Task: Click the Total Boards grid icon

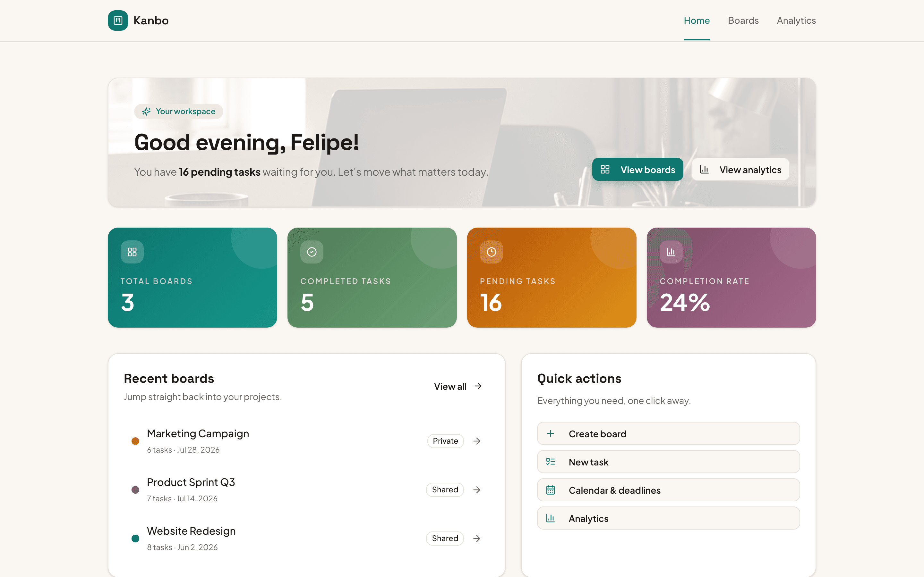Action: [132, 252]
